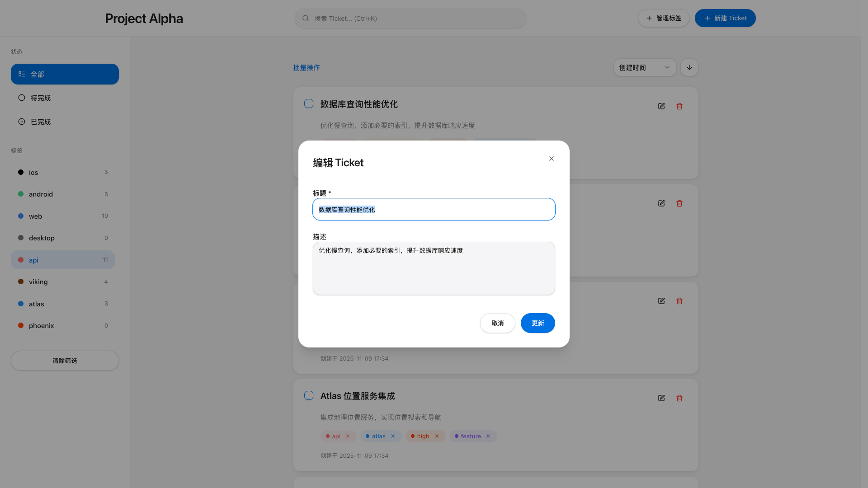Click edit icon on Atlas 位置服务集成 ticket
The height and width of the screenshot is (488, 868).
(x=661, y=398)
